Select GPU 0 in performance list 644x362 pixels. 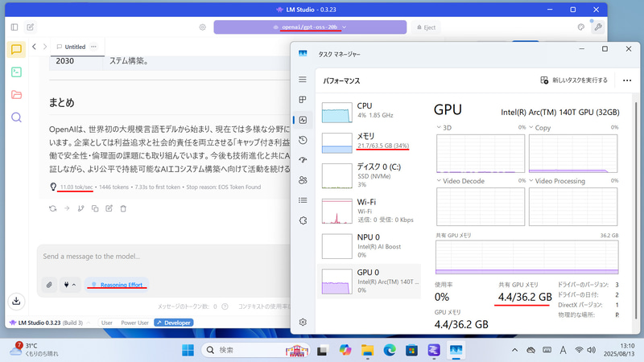[x=369, y=281]
